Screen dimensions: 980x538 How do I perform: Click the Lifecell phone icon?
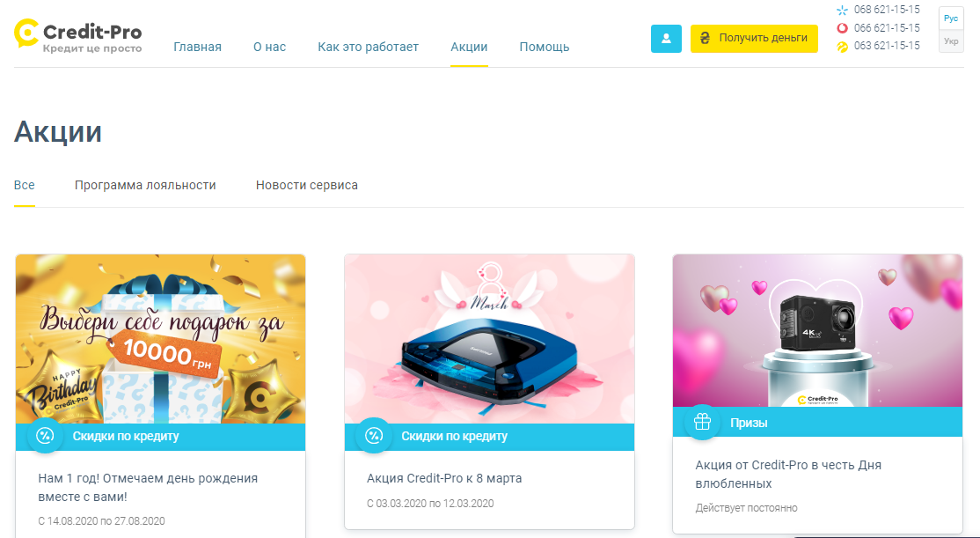[x=843, y=47]
